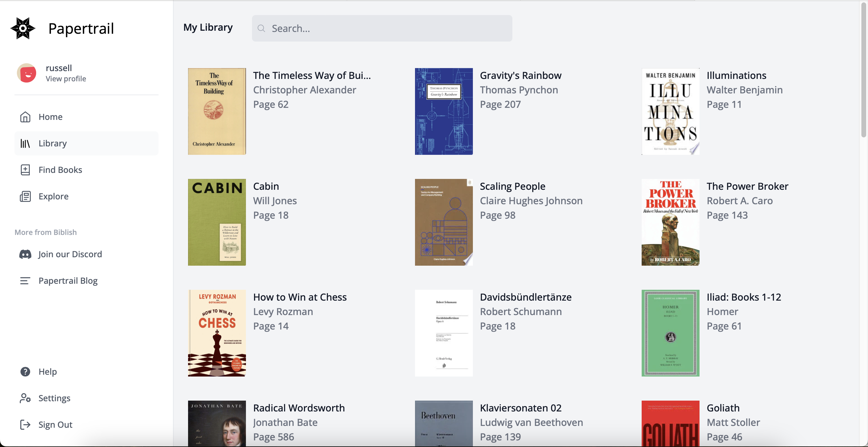Open the Klaviersonaten 02 cover
Screen dimensions: 868x447
[444, 424]
